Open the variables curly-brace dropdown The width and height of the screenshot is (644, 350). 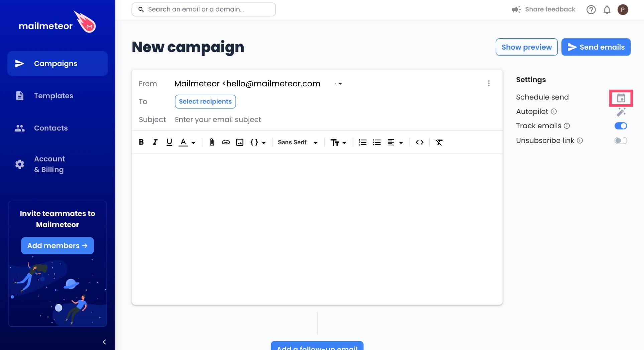point(258,142)
